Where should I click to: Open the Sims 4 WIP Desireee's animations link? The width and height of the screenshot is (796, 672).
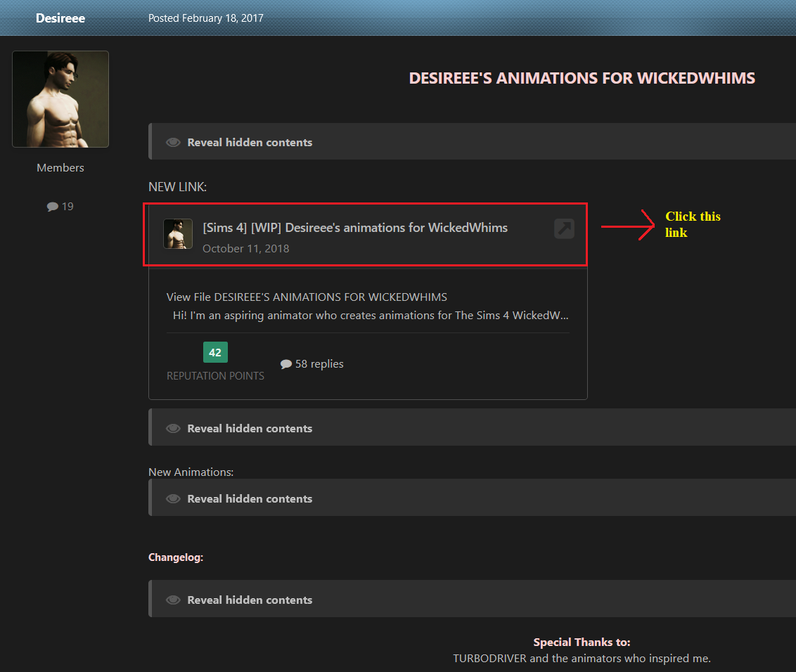[x=355, y=227]
